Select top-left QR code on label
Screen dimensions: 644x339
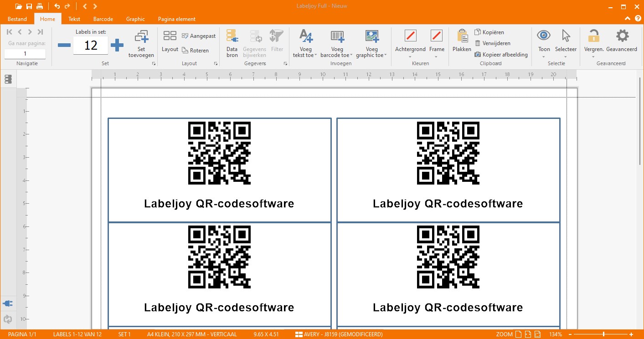(219, 153)
